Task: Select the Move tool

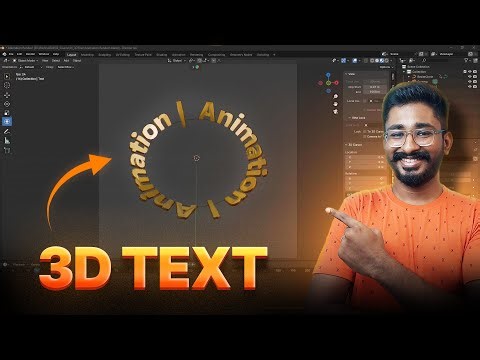Action: click(7, 95)
